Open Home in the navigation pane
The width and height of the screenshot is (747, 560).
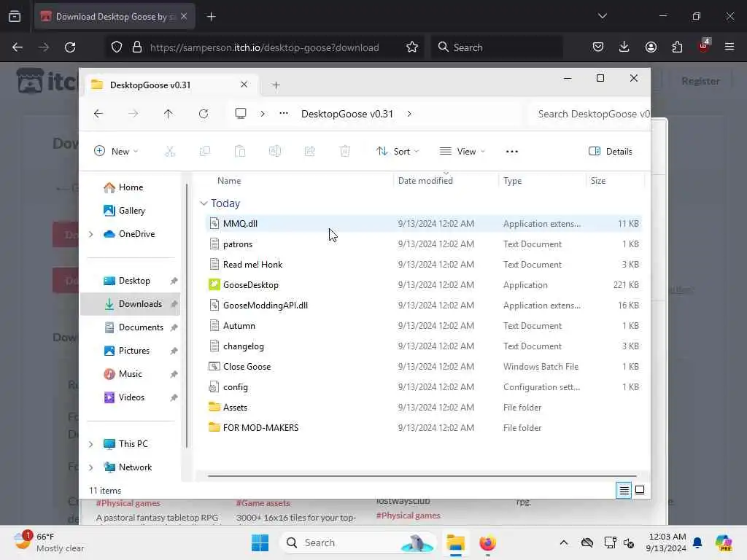tap(131, 187)
